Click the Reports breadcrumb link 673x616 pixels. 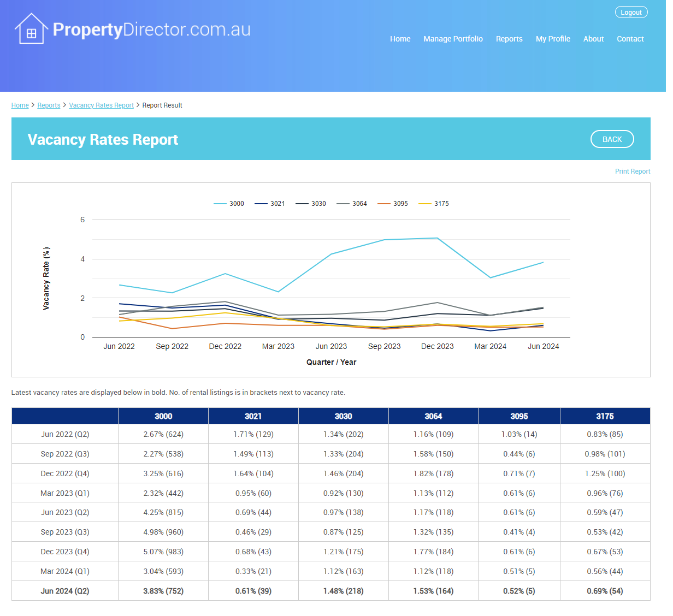[49, 105]
